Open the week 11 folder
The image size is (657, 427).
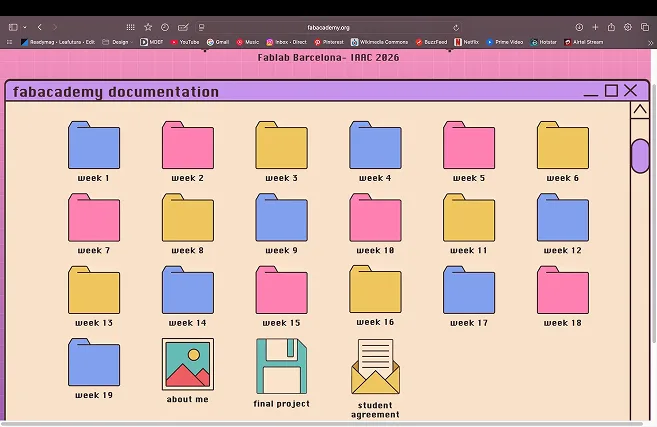click(x=469, y=217)
